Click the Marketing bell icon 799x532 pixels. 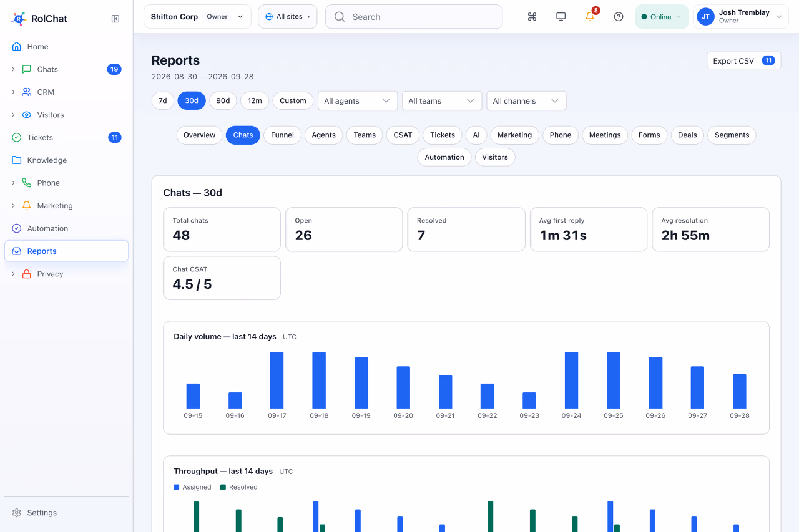coord(27,206)
